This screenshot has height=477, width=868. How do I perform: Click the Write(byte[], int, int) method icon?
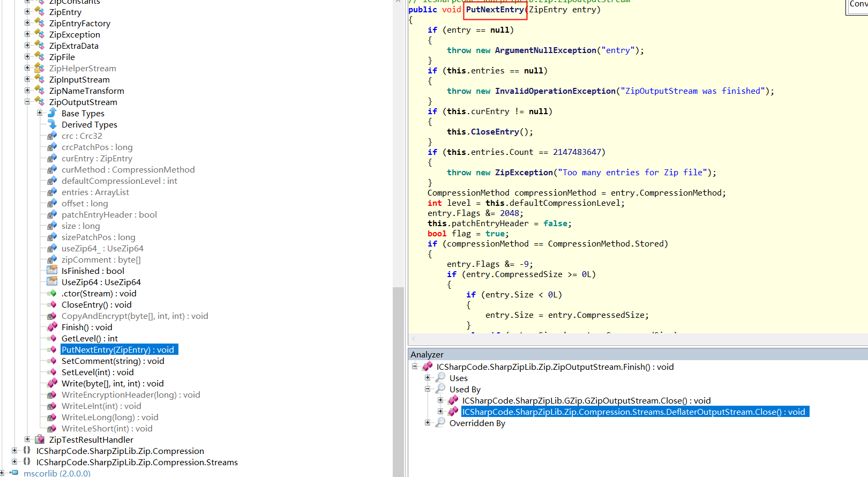click(x=52, y=383)
